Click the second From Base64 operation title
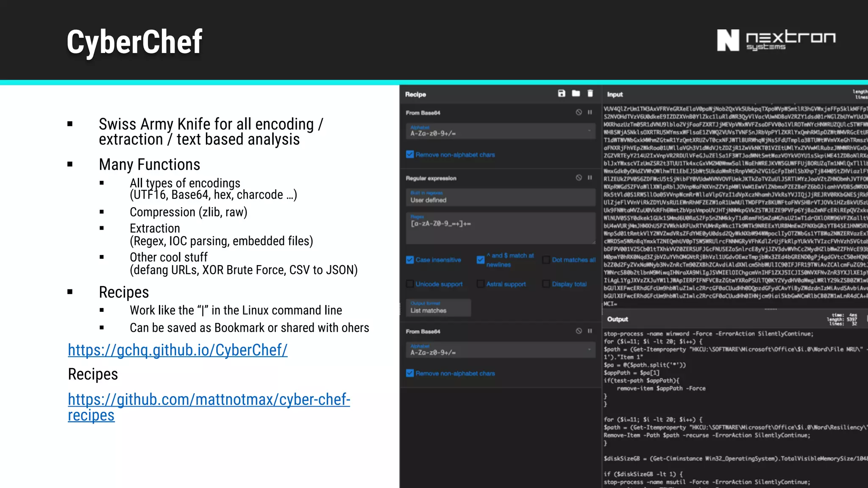Viewport: 868px width, 488px height. coord(423,331)
